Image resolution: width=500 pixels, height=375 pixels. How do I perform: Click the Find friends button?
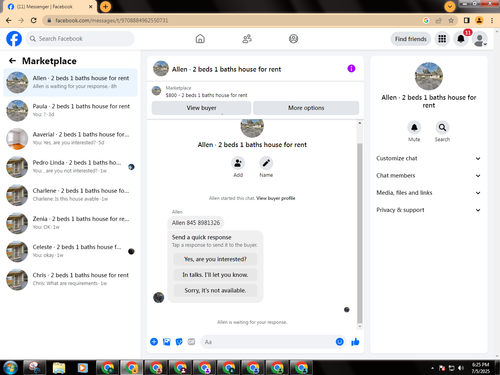click(411, 39)
